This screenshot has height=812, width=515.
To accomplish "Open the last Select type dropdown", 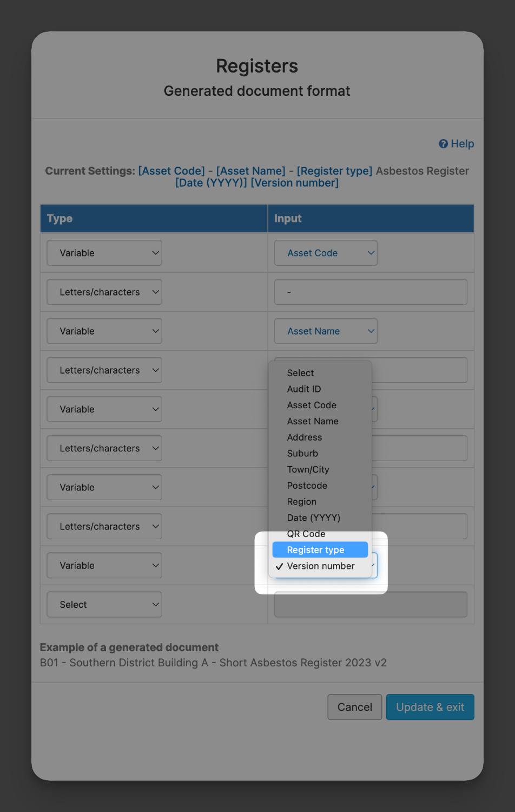I will 104,604.
